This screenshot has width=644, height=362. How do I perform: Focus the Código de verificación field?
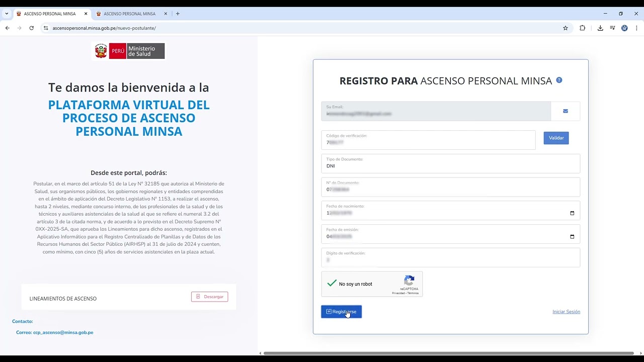point(429,140)
